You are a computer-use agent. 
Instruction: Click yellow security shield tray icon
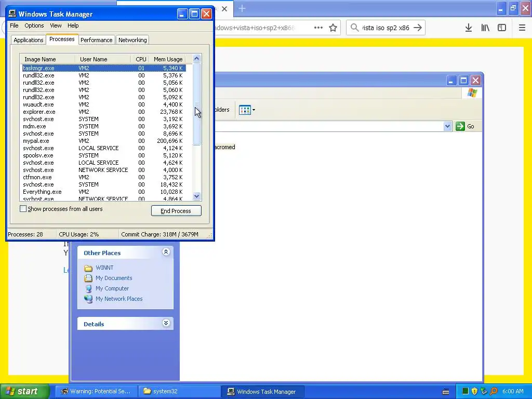tap(474, 392)
